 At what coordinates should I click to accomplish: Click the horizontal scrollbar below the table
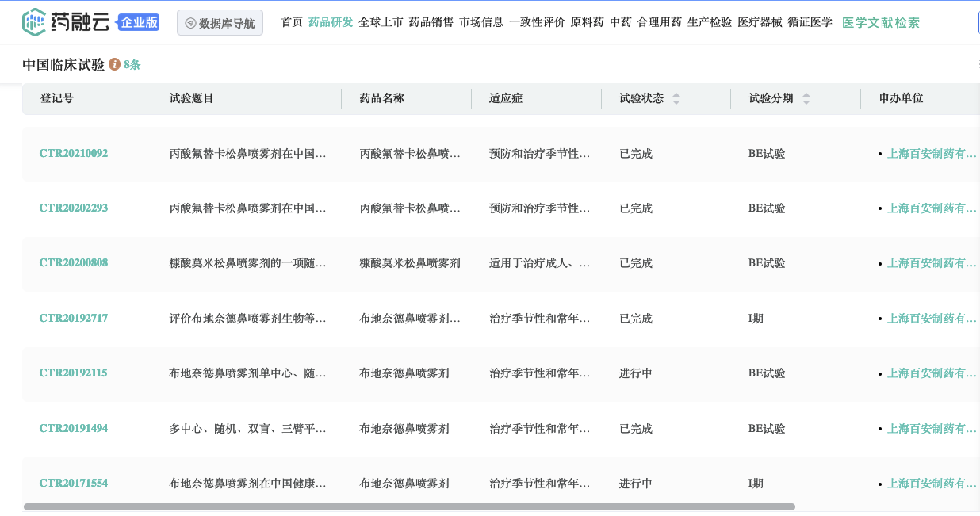click(x=409, y=506)
